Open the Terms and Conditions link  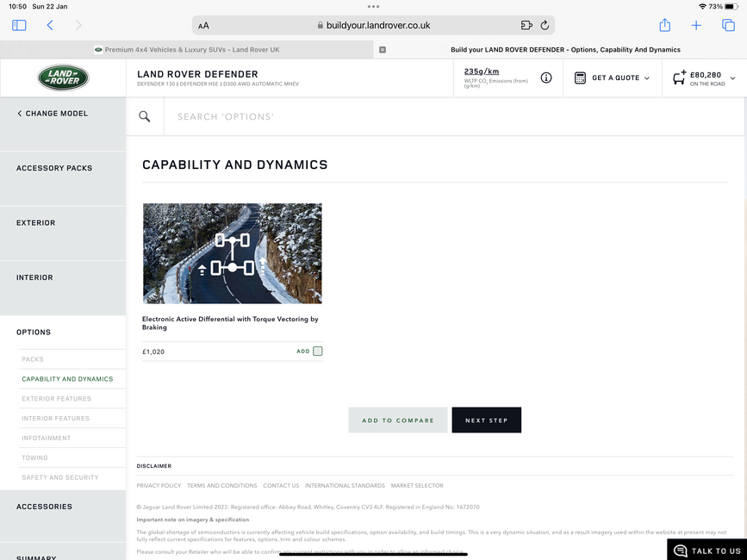(x=222, y=486)
